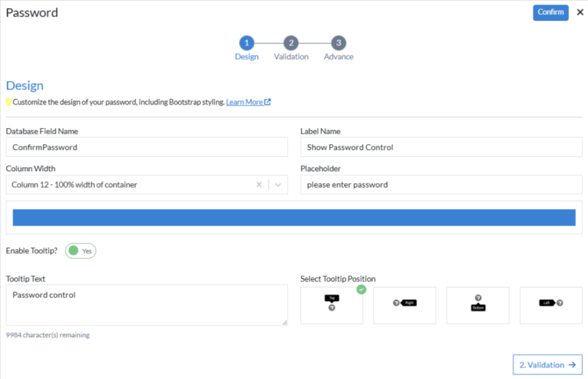Click the Database Field Name input

(147, 147)
